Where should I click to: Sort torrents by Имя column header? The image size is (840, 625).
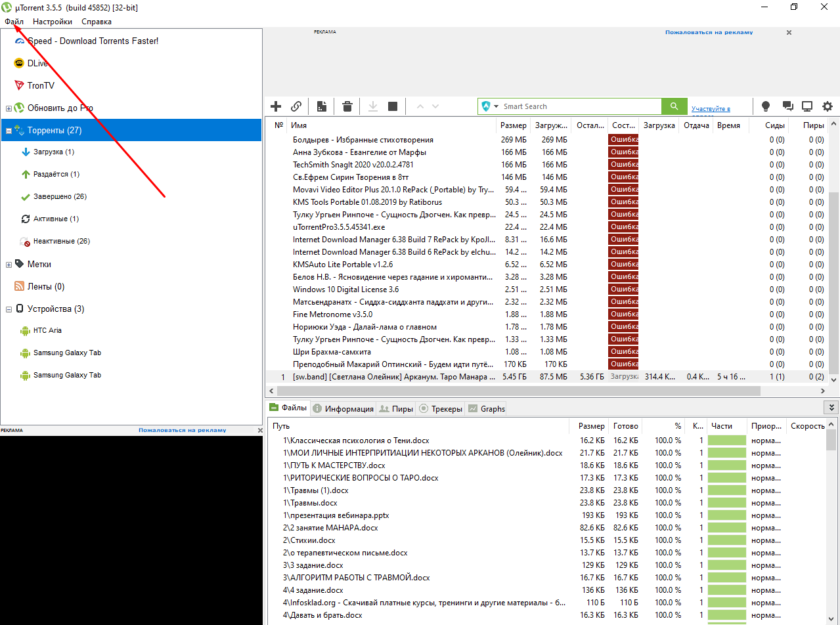click(x=392, y=125)
